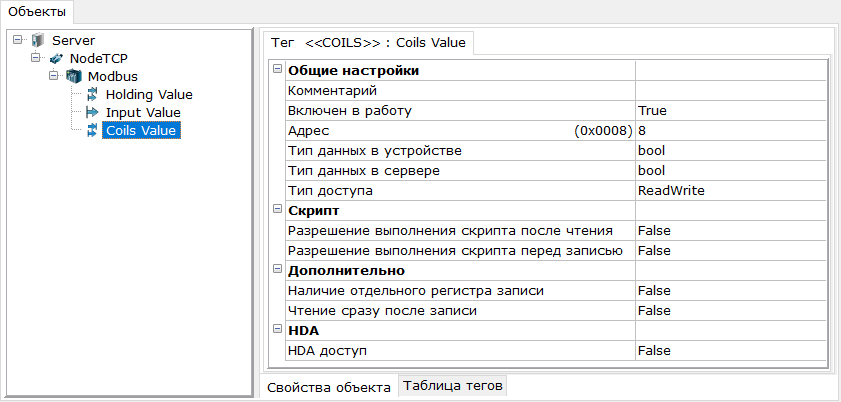Click the Modbus device icon
Image resolution: width=841 pixels, height=402 pixels.
click(74, 76)
